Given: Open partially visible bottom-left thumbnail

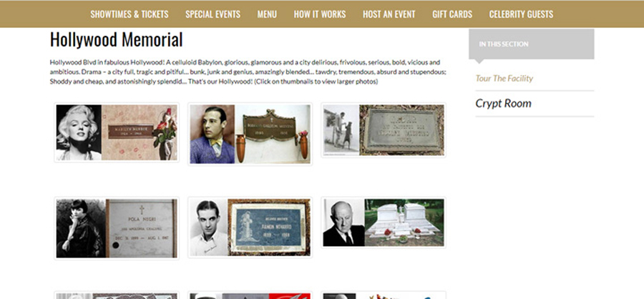Looking at the screenshot, I should [117, 295].
